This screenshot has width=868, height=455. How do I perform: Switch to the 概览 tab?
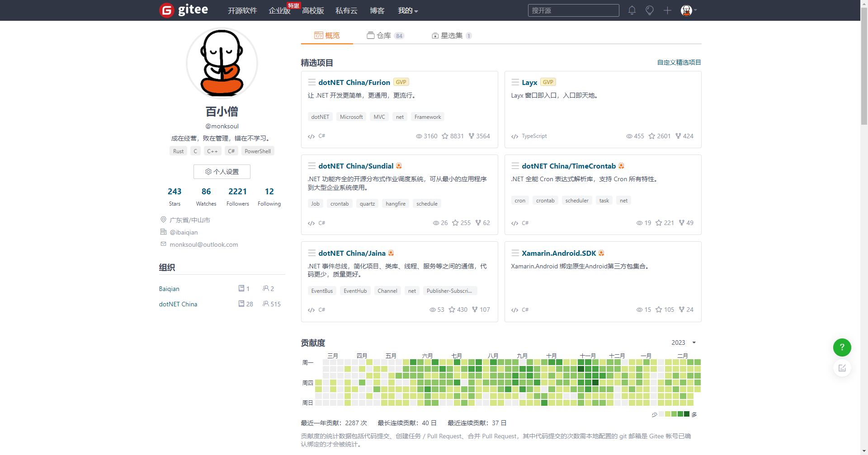click(x=327, y=35)
